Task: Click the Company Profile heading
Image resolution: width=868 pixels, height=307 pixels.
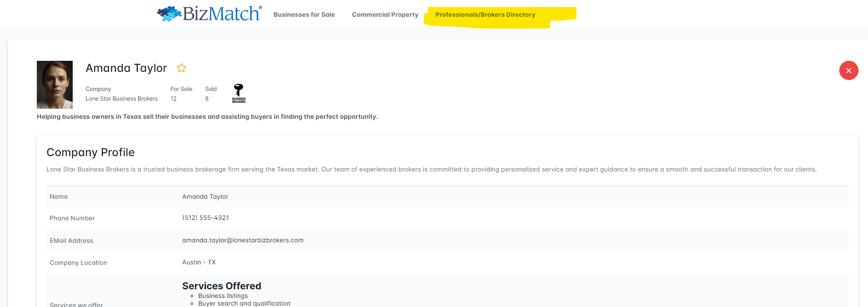Action: pos(90,152)
